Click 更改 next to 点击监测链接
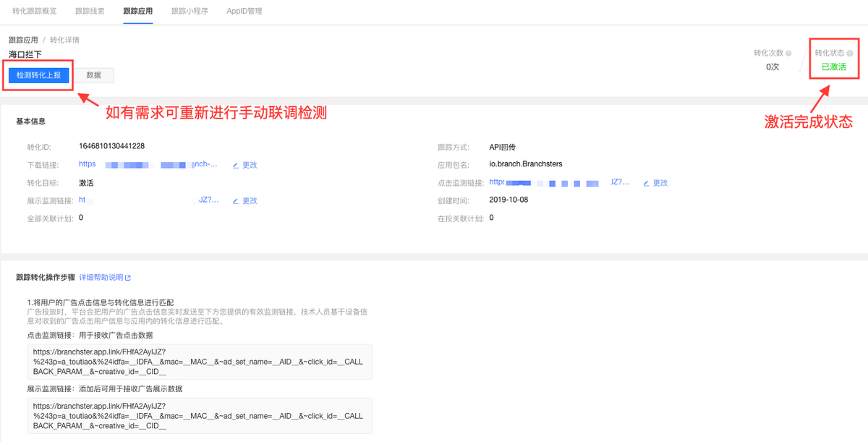868x442 pixels. point(660,183)
